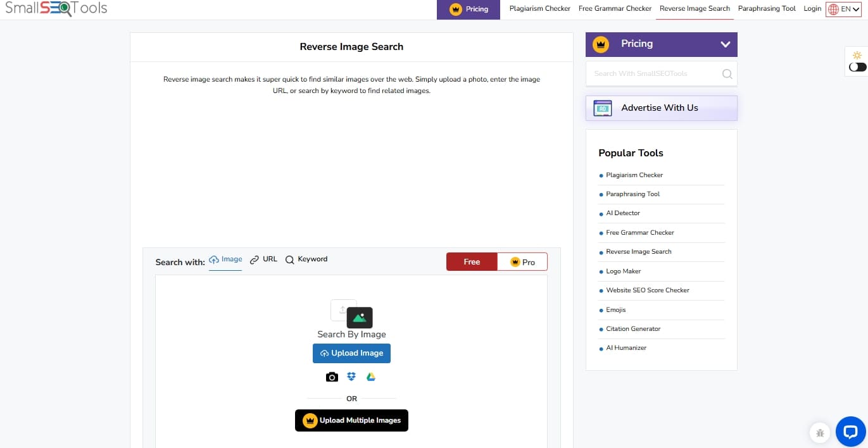Switch to the Image search tab
Image resolution: width=868 pixels, height=448 pixels.
[225, 259]
